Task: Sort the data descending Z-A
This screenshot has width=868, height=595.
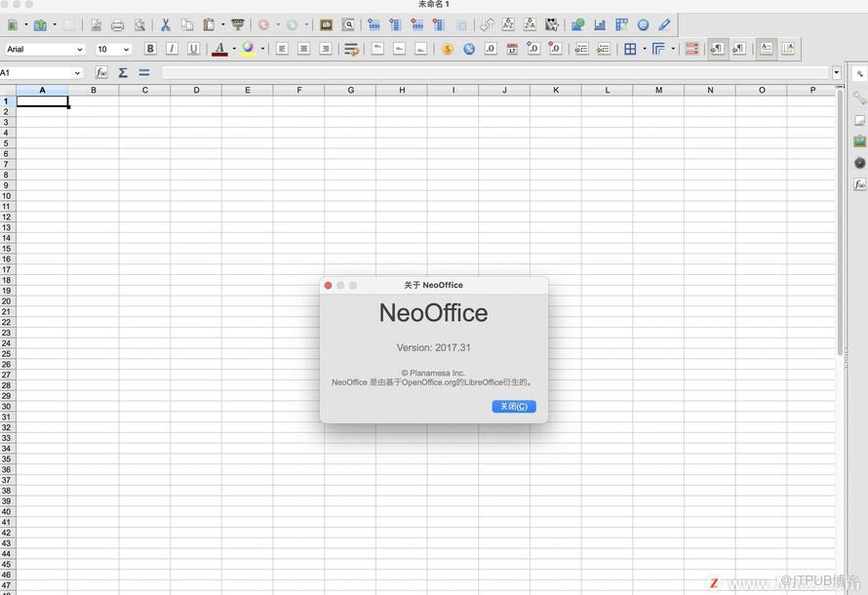Action: click(530, 25)
